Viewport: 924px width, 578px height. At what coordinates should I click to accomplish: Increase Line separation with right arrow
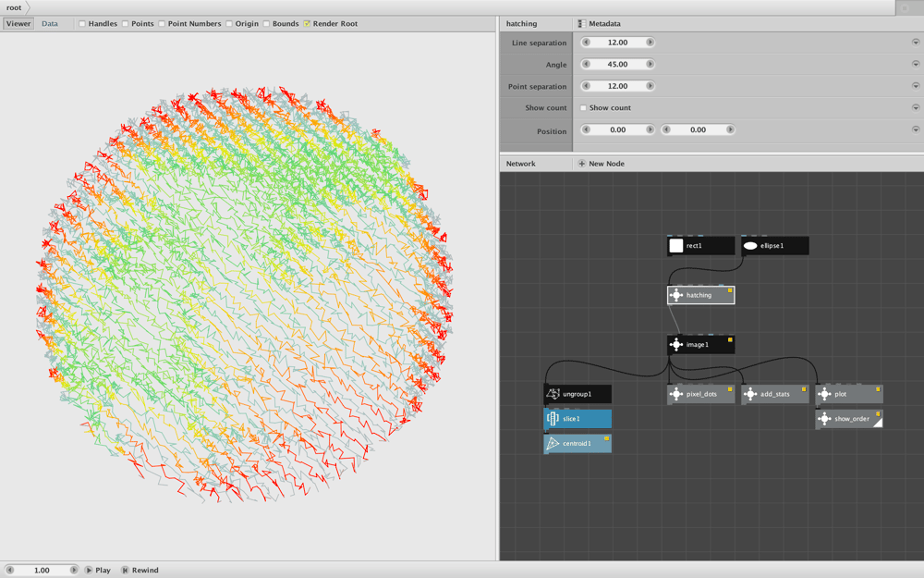[650, 43]
